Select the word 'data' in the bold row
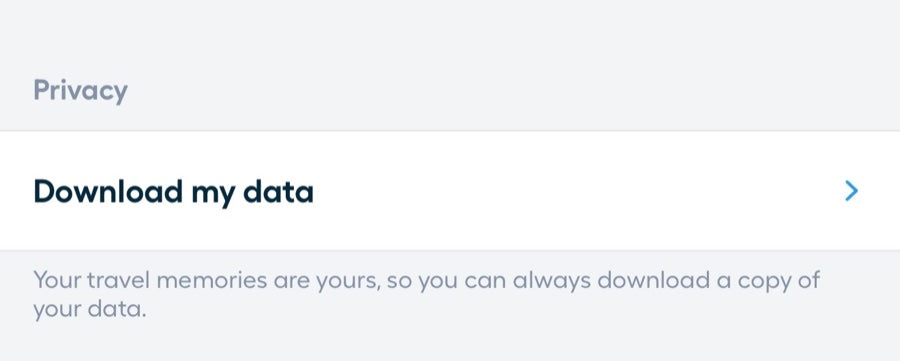The image size is (900, 361). (x=278, y=191)
